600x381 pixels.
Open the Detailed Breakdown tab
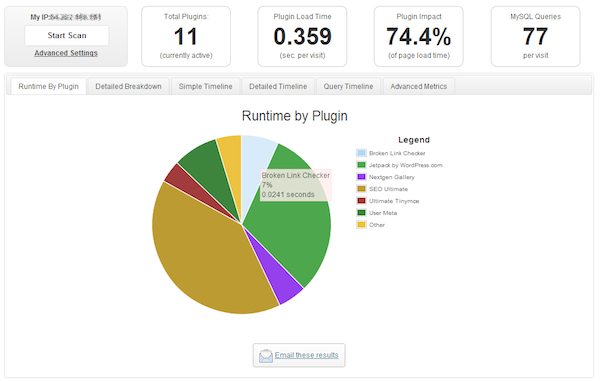128,86
